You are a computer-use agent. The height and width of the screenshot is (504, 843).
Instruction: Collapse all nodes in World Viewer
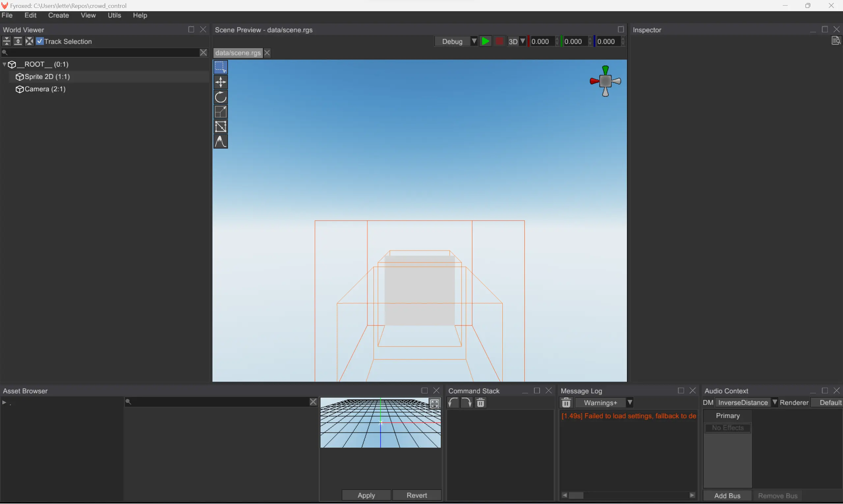tap(7, 42)
